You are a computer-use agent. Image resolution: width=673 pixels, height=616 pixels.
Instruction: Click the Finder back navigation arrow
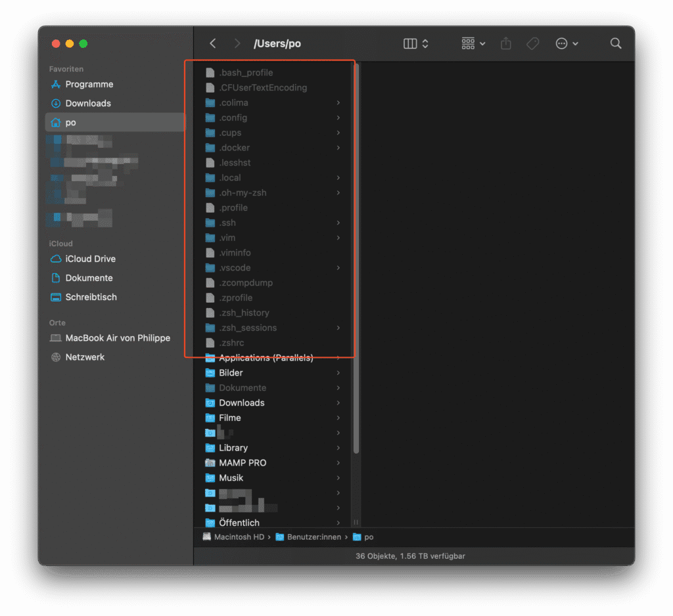point(213,43)
